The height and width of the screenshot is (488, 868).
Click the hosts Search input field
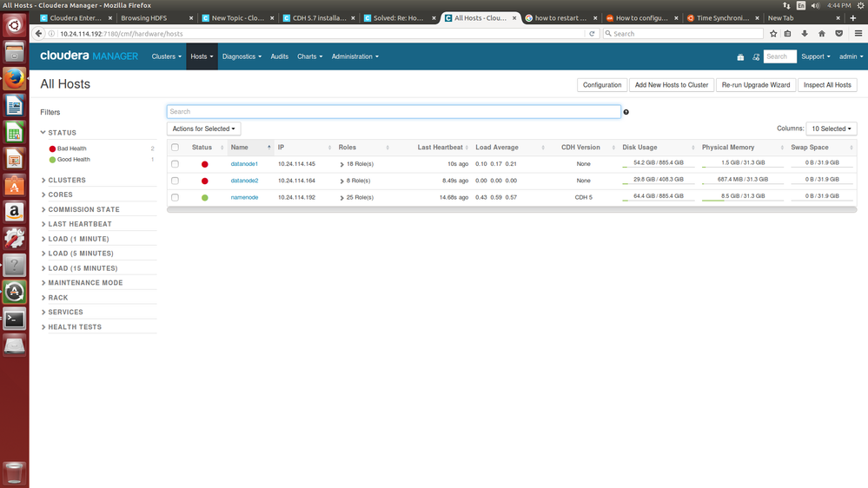pos(394,112)
